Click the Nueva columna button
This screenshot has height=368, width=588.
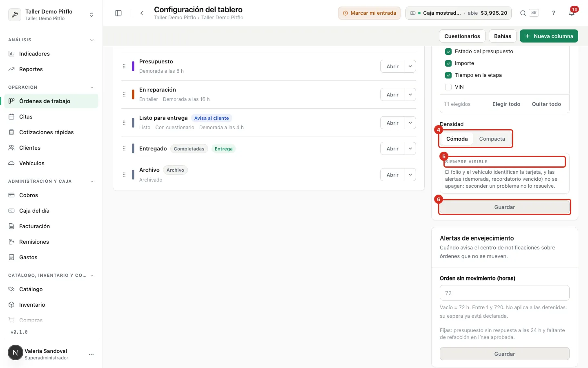[x=549, y=36]
